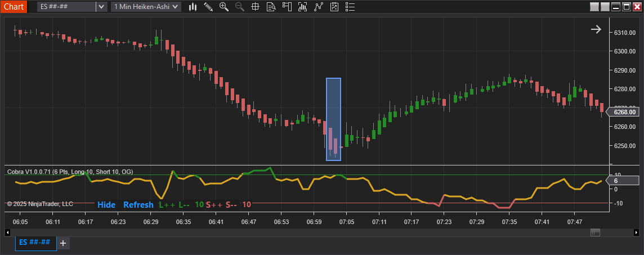Click the zoom in magnifier icon
Image resolution: width=644 pixels, height=255 pixels.
(x=224, y=7)
